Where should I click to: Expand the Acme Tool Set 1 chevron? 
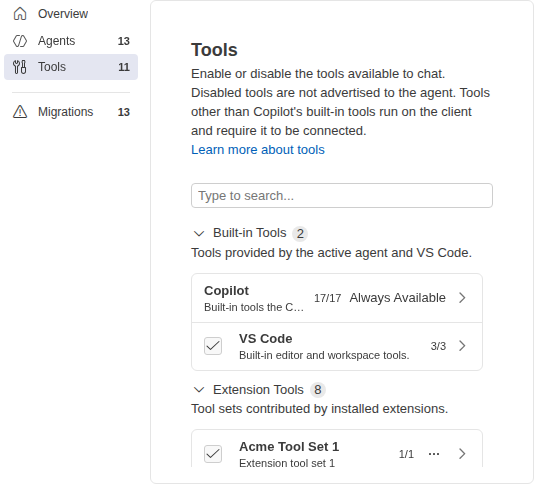(x=462, y=454)
